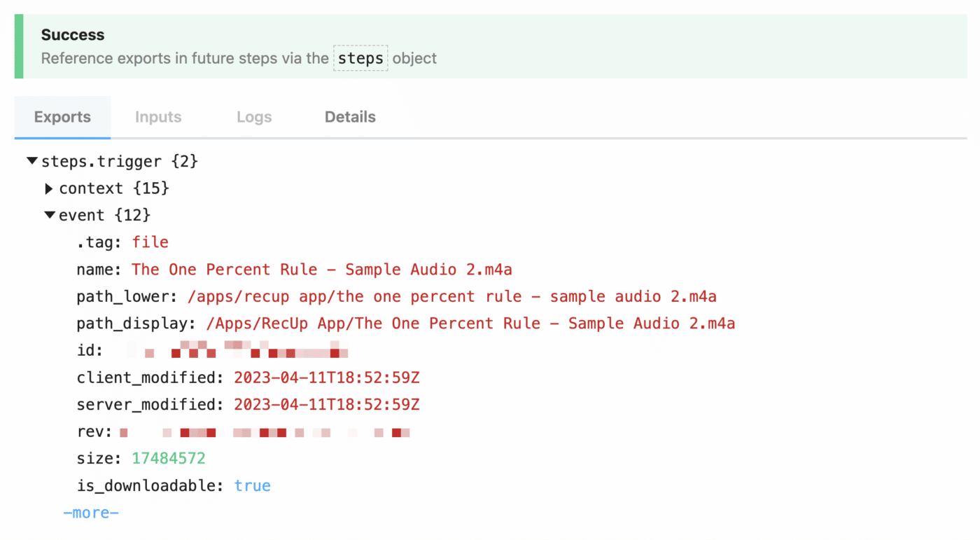The height and width of the screenshot is (540, 980).
Task: Click the is_downloadable true value
Action: point(253,485)
